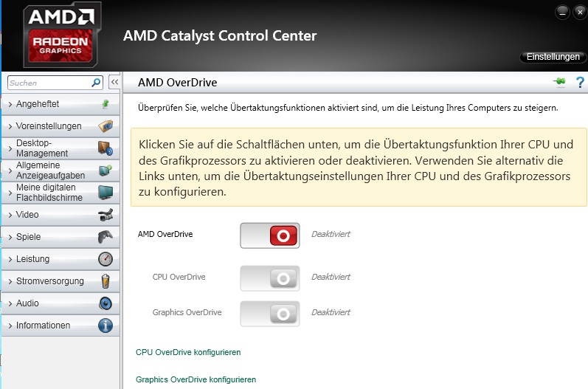
Task: Select the Spiele menu item
Action: [x=60, y=237]
